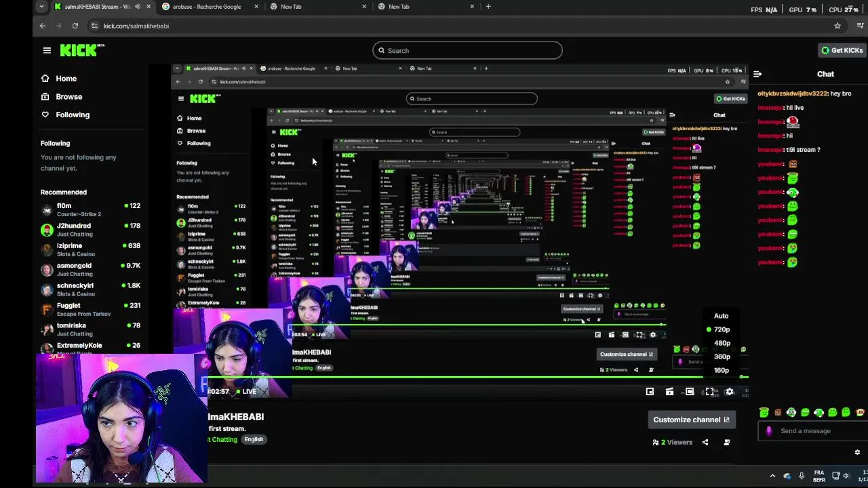Select 160p quality option
868x488 pixels.
tap(722, 370)
